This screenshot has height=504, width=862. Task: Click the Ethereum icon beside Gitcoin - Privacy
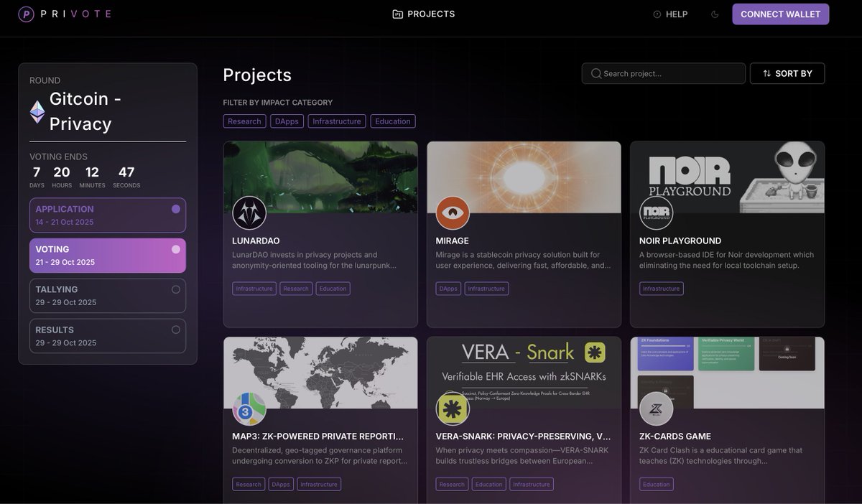(37, 111)
